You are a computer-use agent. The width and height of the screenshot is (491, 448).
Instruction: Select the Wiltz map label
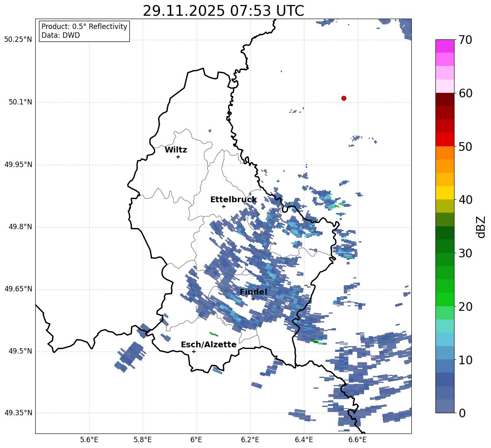(176, 150)
